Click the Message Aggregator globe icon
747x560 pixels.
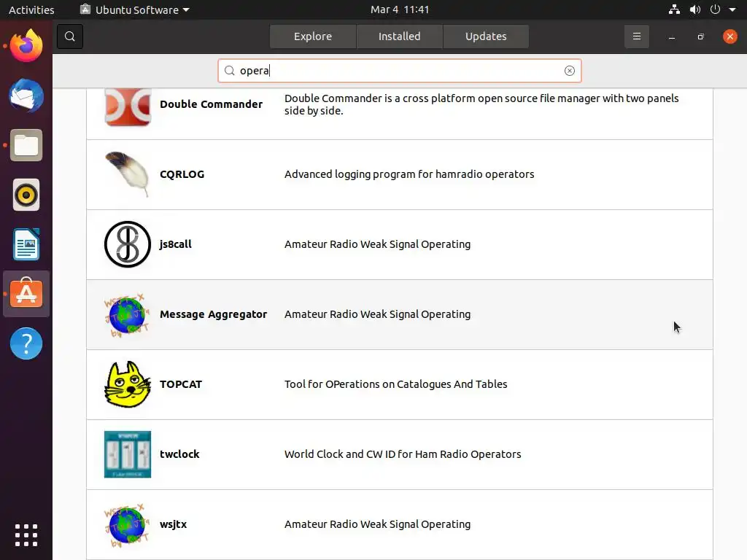[x=128, y=314]
